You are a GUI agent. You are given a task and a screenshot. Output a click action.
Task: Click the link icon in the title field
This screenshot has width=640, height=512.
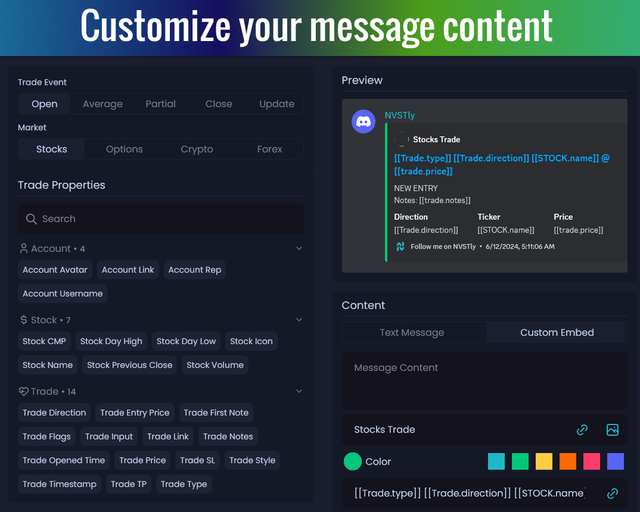point(613,493)
